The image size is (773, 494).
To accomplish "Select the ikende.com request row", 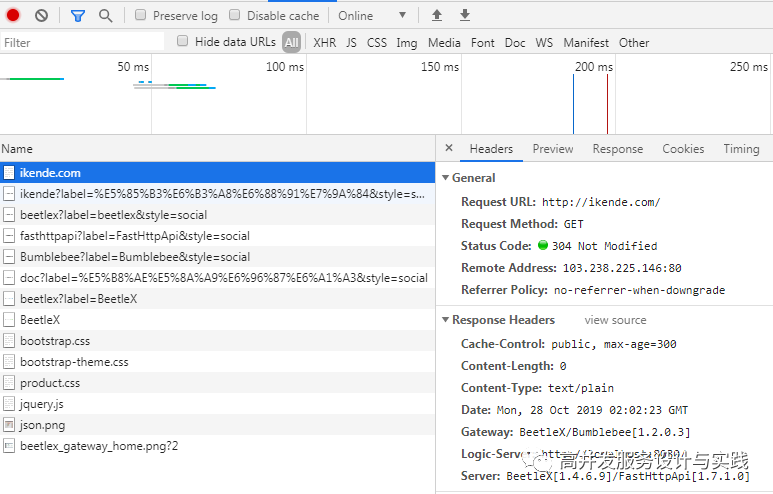I will pyautogui.click(x=217, y=173).
